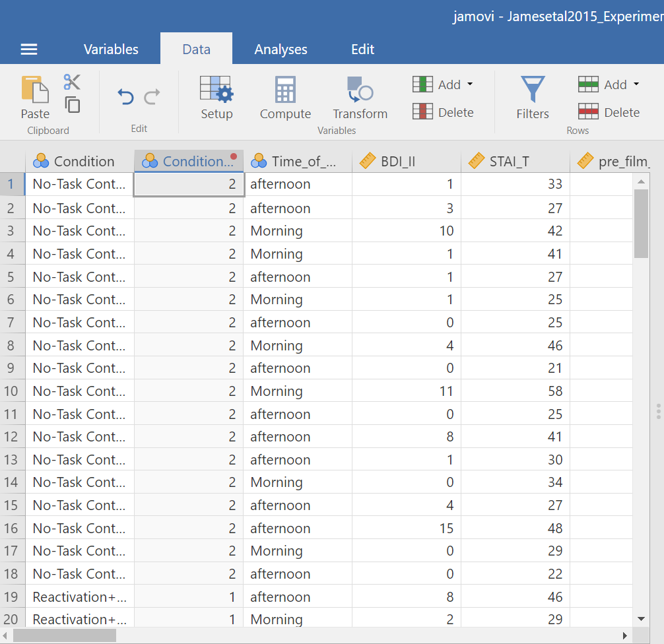Select row number 1 header
The height and width of the screenshot is (644, 664).
13,184
